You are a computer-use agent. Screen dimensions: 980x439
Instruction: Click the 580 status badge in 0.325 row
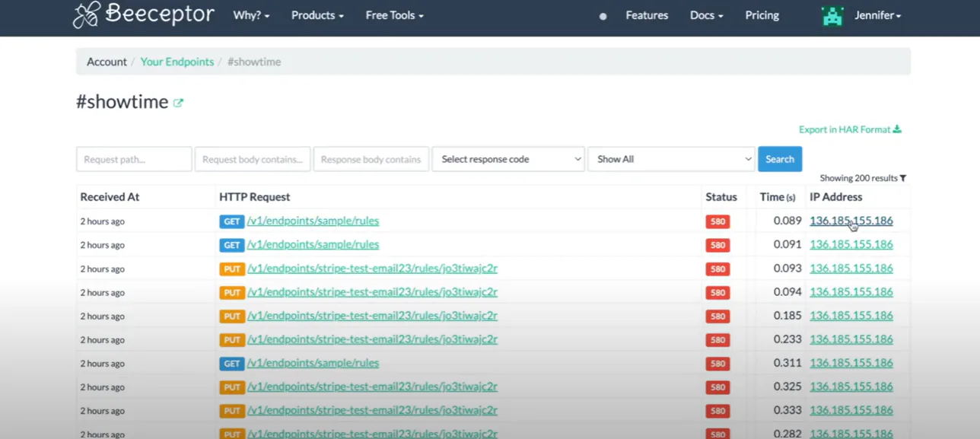click(717, 387)
